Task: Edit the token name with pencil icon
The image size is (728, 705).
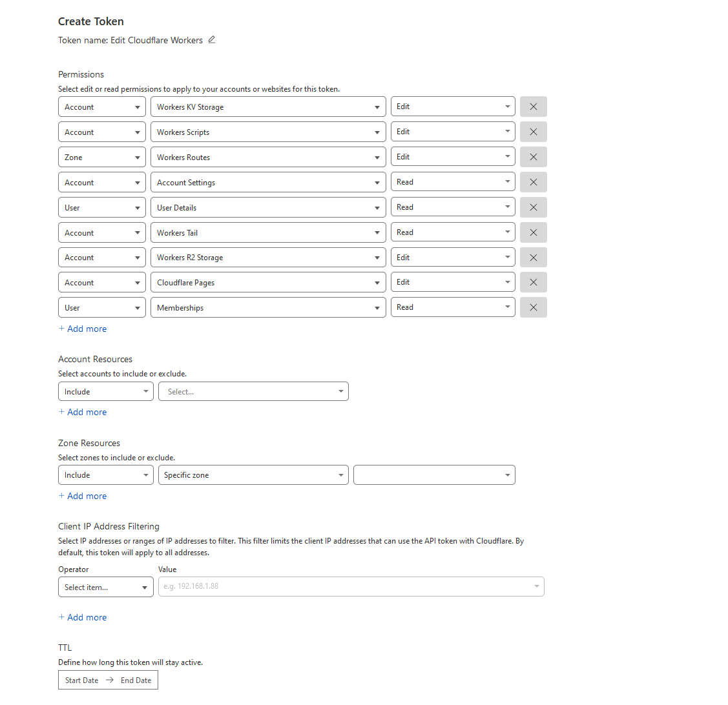Action: click(212, 40)
